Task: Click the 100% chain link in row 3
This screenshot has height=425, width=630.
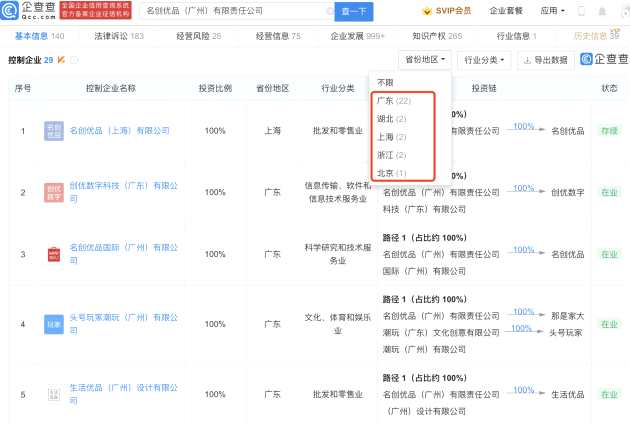Action: [524, 250]
